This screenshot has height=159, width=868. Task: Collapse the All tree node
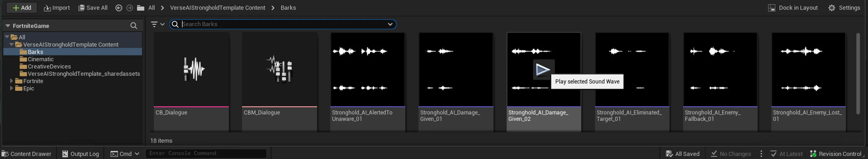tap(7, 37)
